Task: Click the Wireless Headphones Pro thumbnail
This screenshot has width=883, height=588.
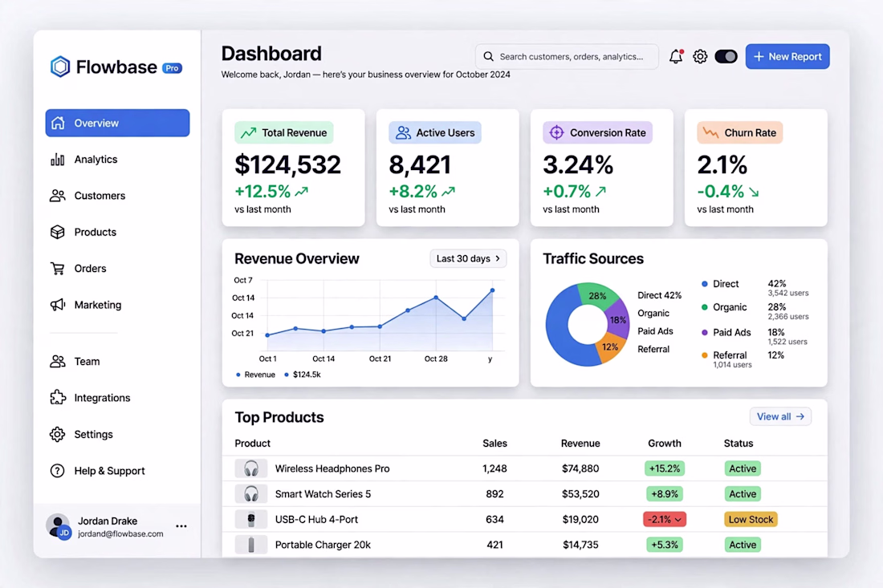Action: 251,468
